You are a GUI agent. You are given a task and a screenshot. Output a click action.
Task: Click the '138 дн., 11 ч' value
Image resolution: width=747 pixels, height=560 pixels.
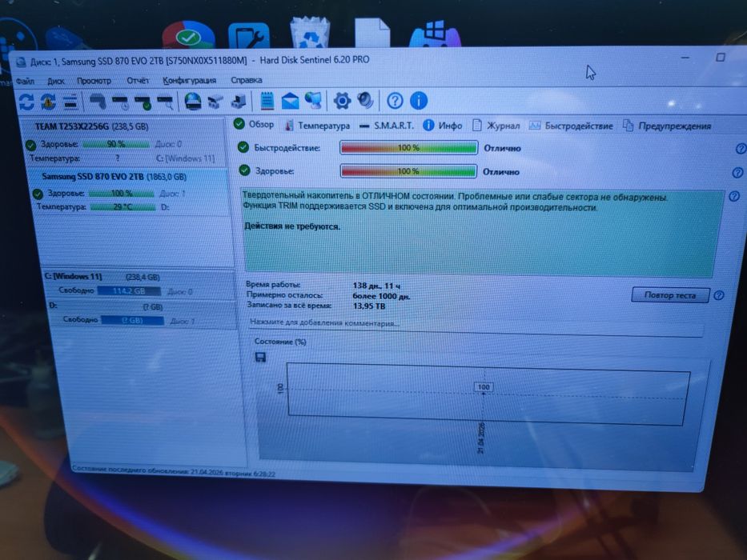376,286
